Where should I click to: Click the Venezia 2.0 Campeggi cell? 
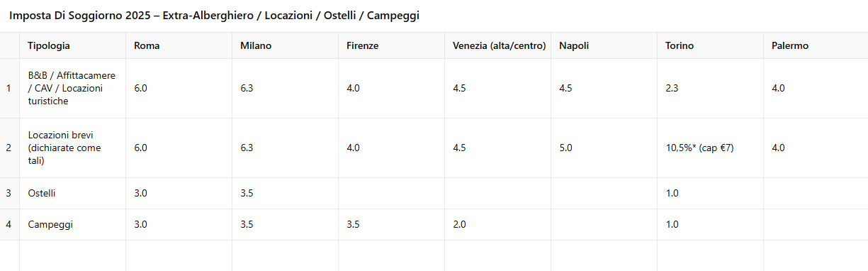[x=497, y=225]
